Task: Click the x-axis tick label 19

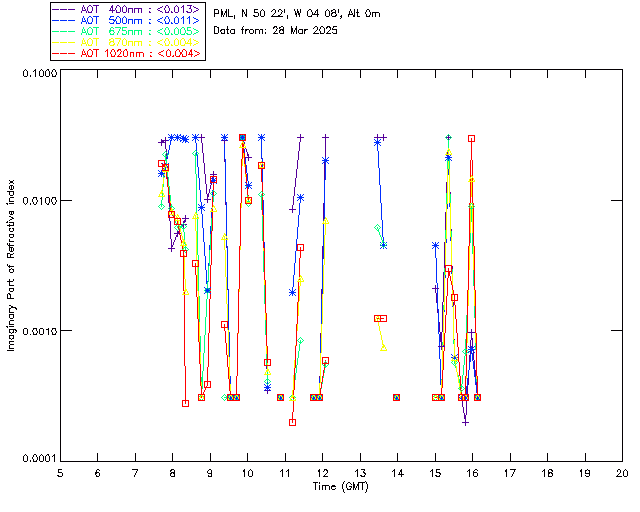Action: coord(585,474)
